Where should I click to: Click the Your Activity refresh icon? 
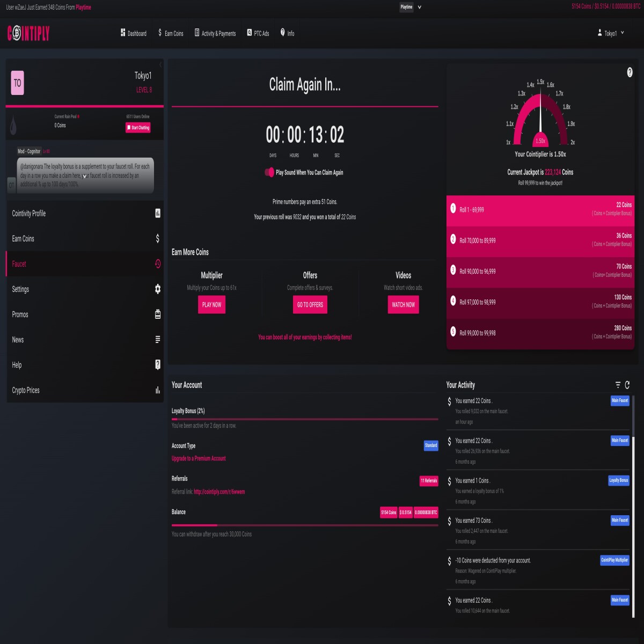pyautogui.click(x=627, y=385)
